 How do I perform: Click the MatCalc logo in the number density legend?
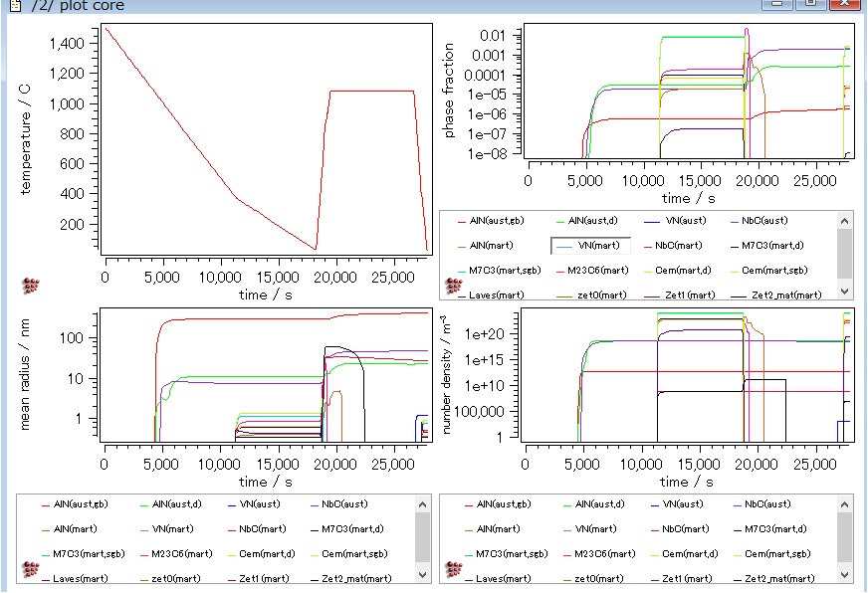tap(451, 571)
